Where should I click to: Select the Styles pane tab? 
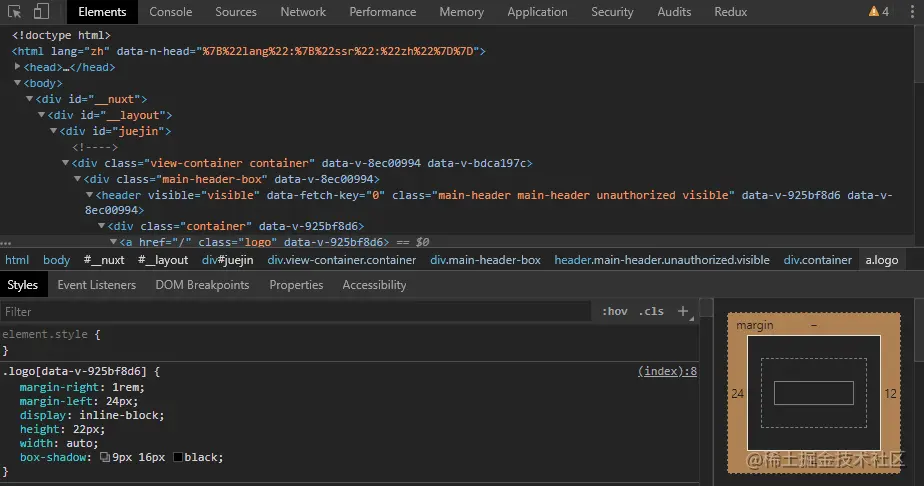[22, 285]
